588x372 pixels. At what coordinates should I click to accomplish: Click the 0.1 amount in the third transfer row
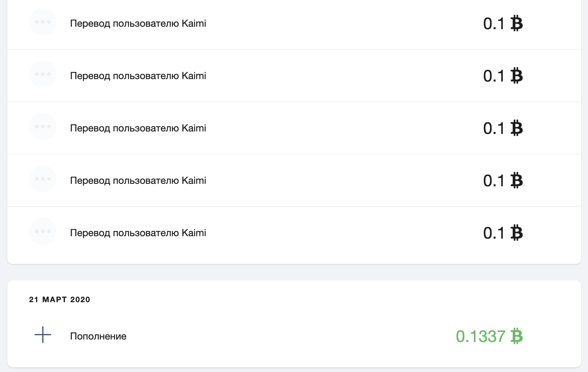tap(494, 128)
